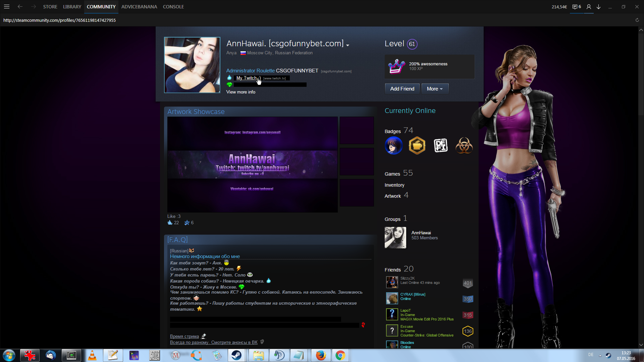Image resolution: width=644 pixels, height=362 pixels.
Task: Open the friends person icon
Action: point(589,7)
